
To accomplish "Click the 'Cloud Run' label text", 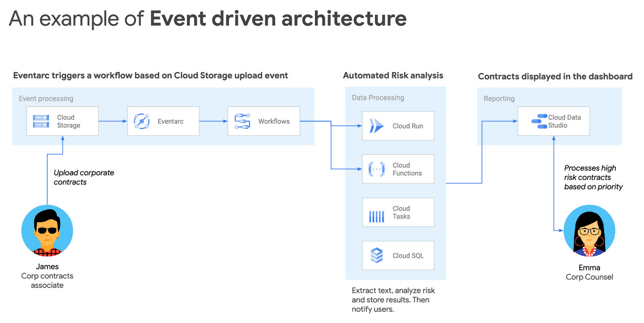I will point(408,126).
